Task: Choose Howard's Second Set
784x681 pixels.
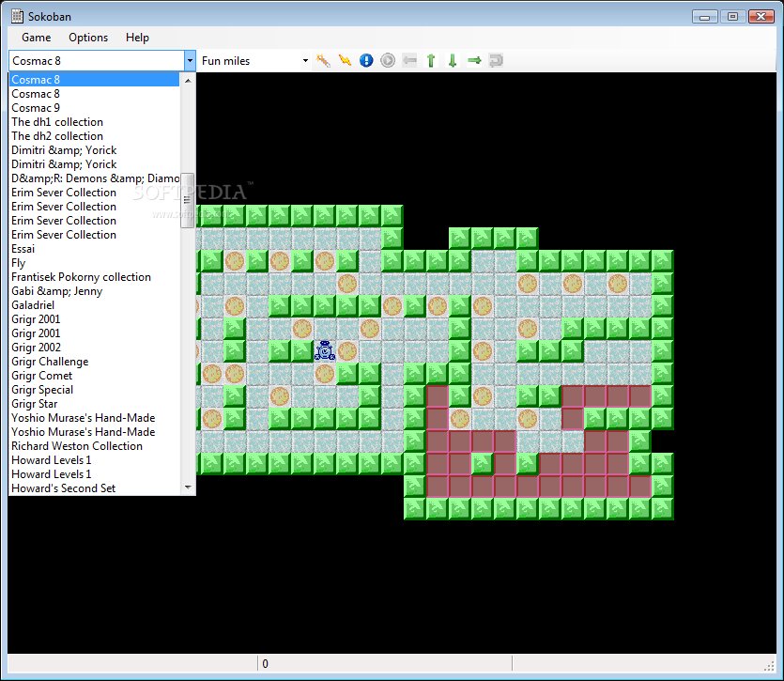Action: coord(94,488)
